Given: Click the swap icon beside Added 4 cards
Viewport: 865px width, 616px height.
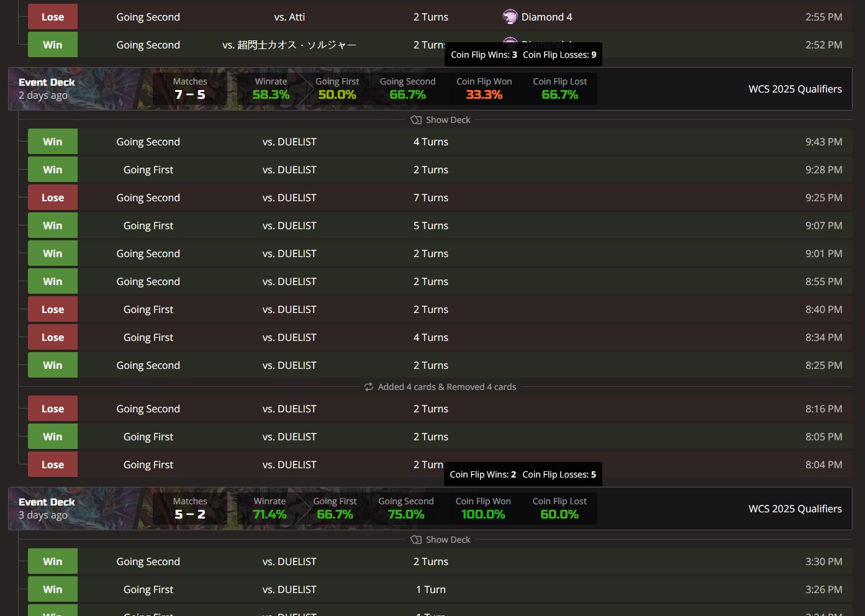Looking at the screenshot, I should [x=369, y=387].
